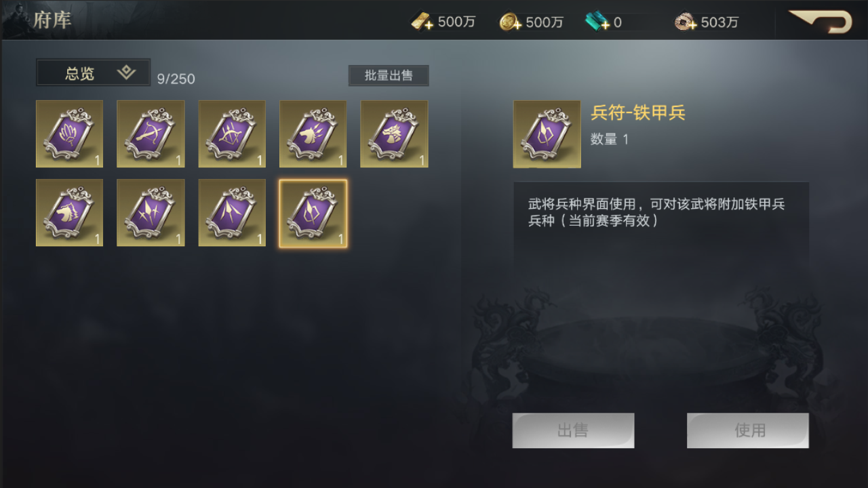Select the dragon-head troop token
This screenshot has width=868, height=488.
click(x=394, y=134)
